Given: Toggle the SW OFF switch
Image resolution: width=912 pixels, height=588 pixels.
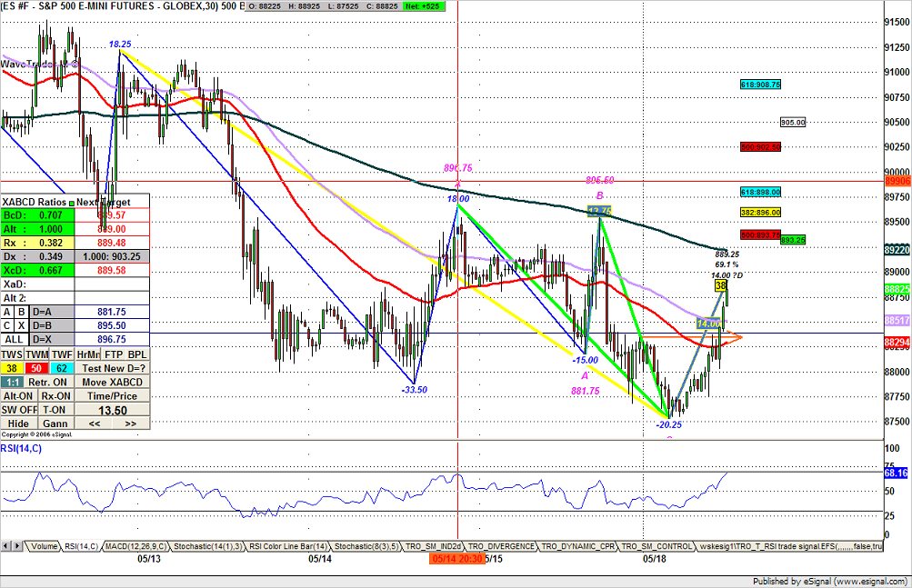Looking at the screenshot, I should click(x=18, y=410).
